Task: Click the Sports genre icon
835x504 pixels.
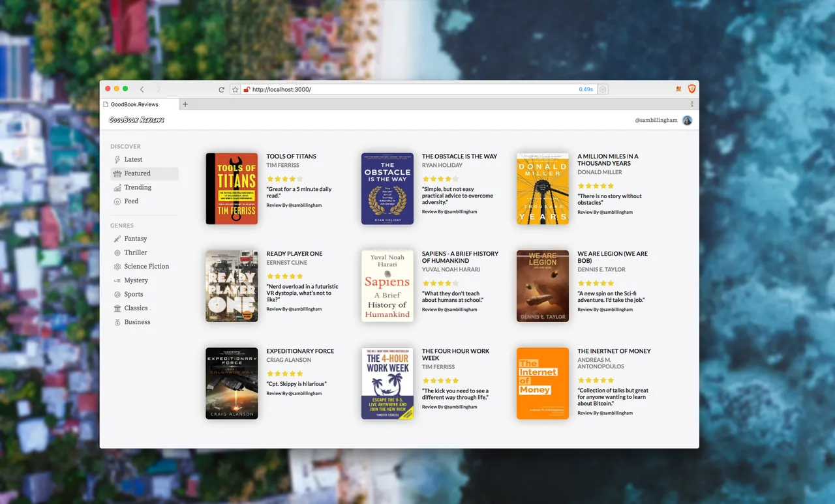Action: pos(117,295)
